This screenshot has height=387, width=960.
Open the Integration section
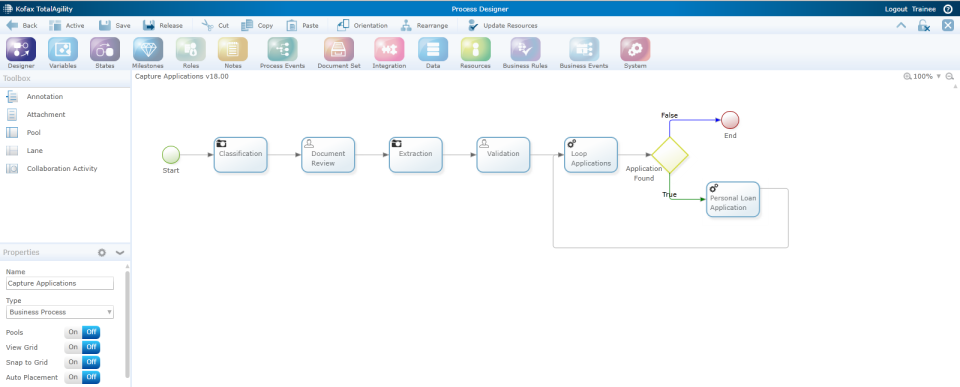tap(389, 53)
